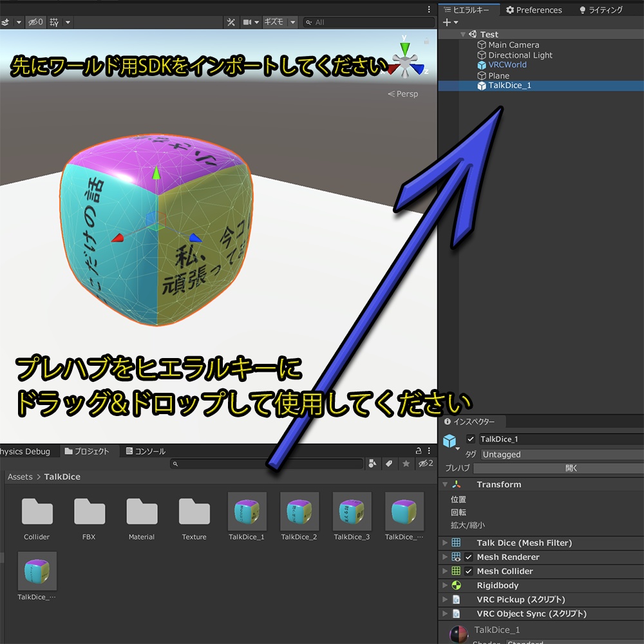Click the camera icon in the scene view toolbar

click(249, 21)
